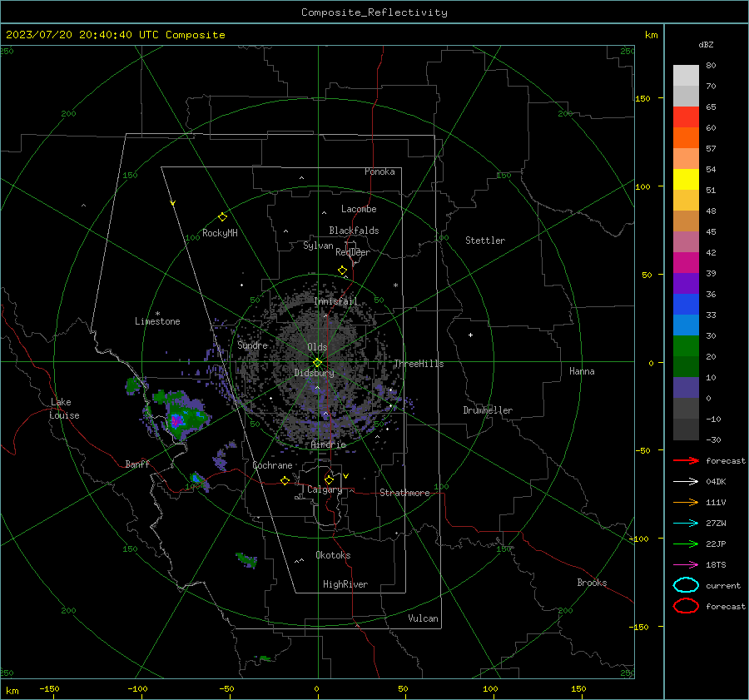Click the cyan current ellipse icon
The height and width of the screenshot is (700, 749).
pos(686,585)
